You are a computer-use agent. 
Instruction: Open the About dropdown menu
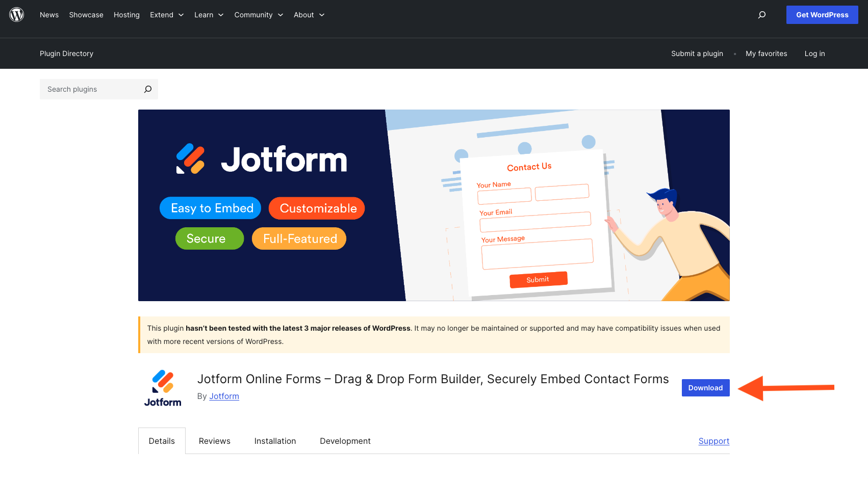309,15
